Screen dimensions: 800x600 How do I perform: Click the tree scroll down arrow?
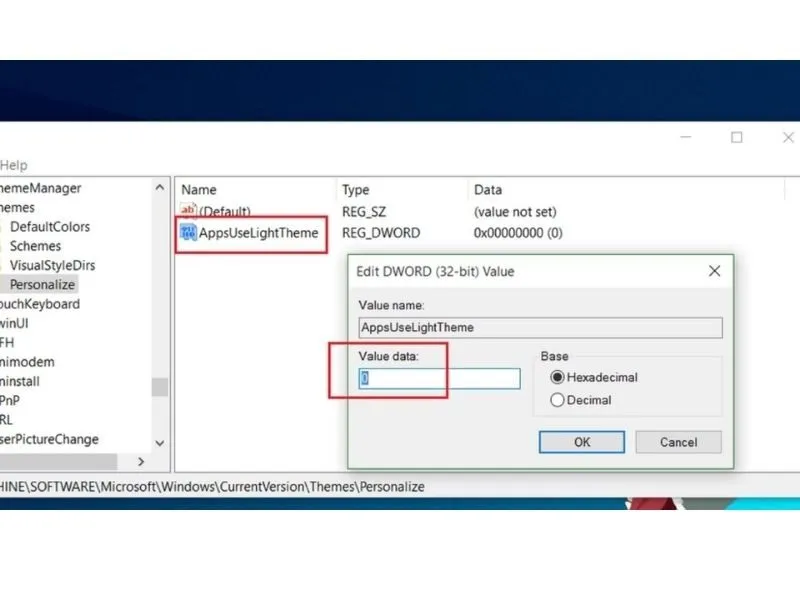click(160, 443)
